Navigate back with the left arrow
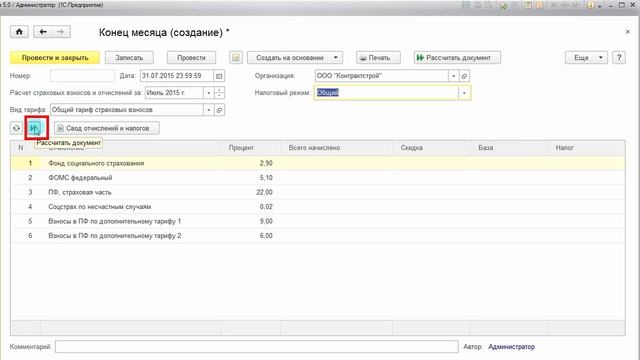 [43, 32]
